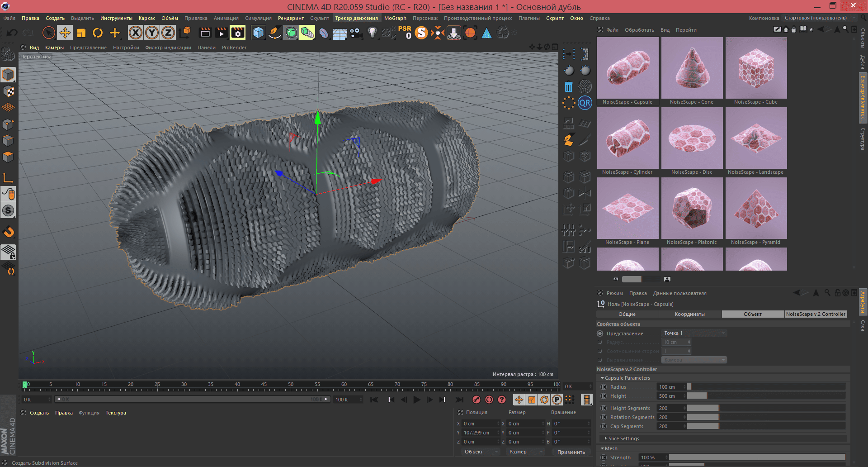Toggle position keyframe recording icon
Image resolution: width=868 pixels, height=467 pixels.
519,400
